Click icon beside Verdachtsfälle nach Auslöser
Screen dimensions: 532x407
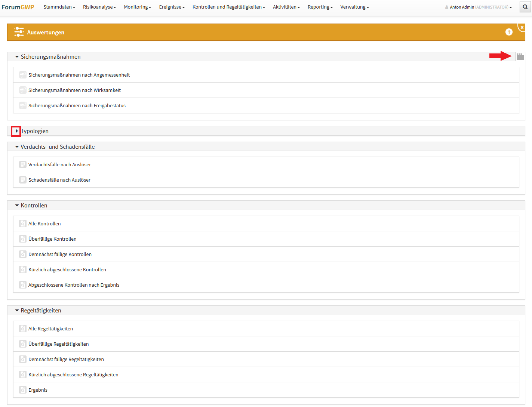[23, 164]
